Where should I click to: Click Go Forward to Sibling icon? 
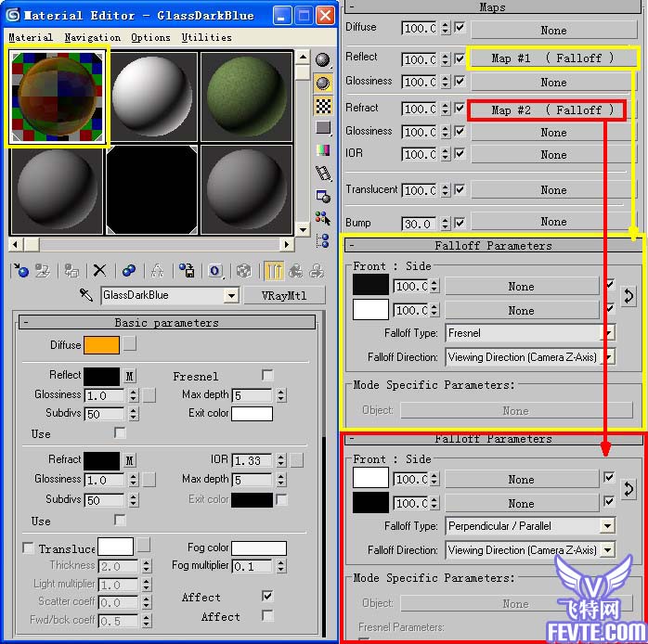click(317, 271)
